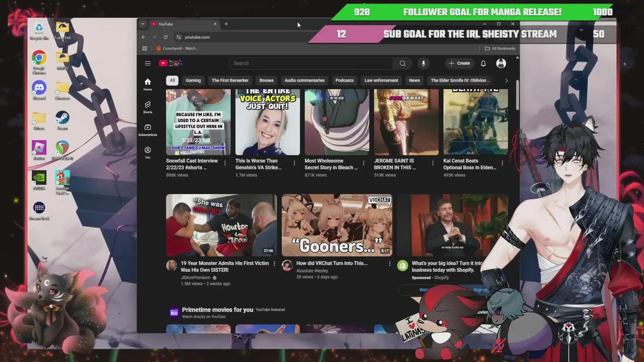Select the All filter chip

click(x=172, y=80)
